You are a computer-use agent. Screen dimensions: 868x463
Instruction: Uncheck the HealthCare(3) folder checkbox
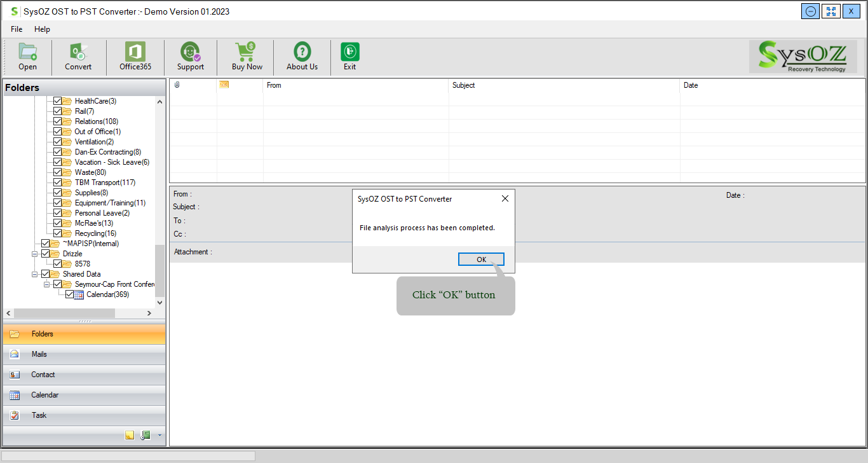click(x=58, y=101)
